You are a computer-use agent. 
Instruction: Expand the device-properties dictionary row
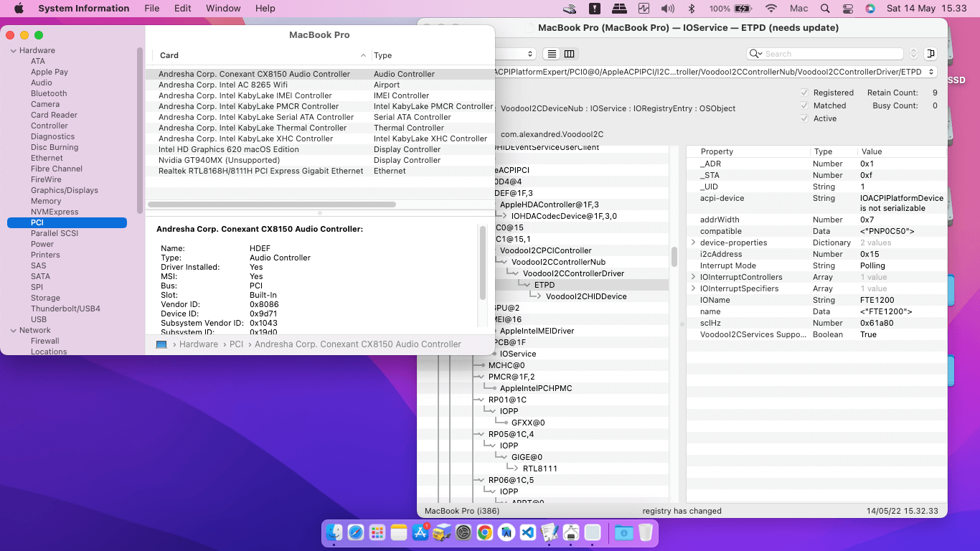tap(693, 242)
